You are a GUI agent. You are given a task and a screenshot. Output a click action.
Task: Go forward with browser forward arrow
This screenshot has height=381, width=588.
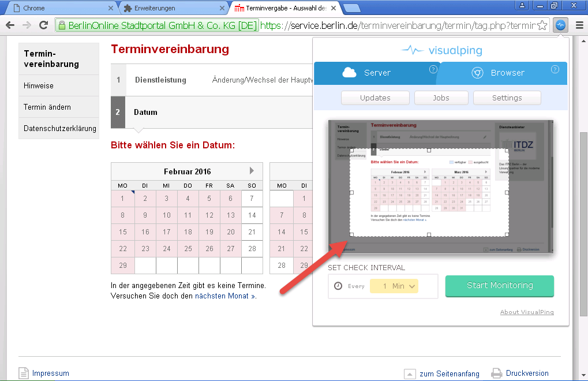point(27,25)
